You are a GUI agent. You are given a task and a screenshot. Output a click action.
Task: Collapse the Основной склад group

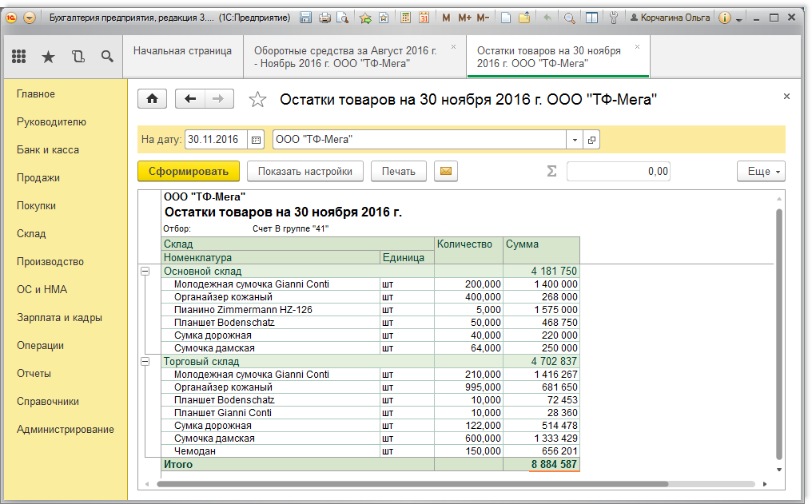[x=145, y=271]
